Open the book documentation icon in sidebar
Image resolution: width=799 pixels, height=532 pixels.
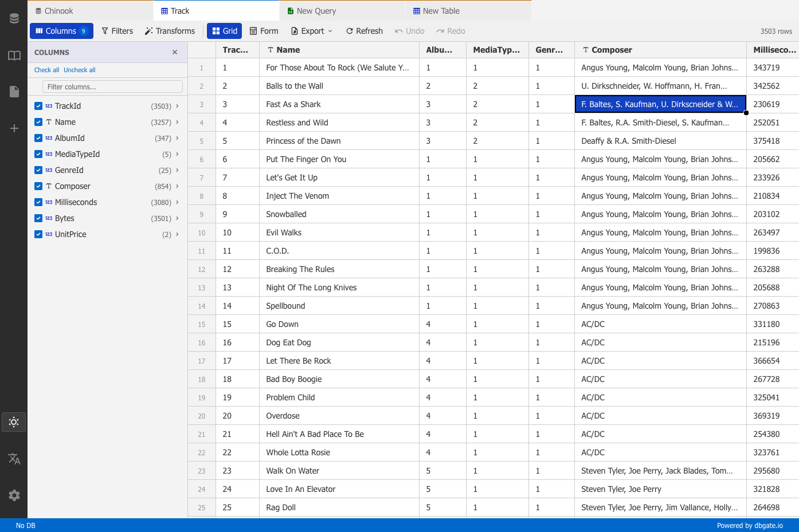[x=14, y=56]
